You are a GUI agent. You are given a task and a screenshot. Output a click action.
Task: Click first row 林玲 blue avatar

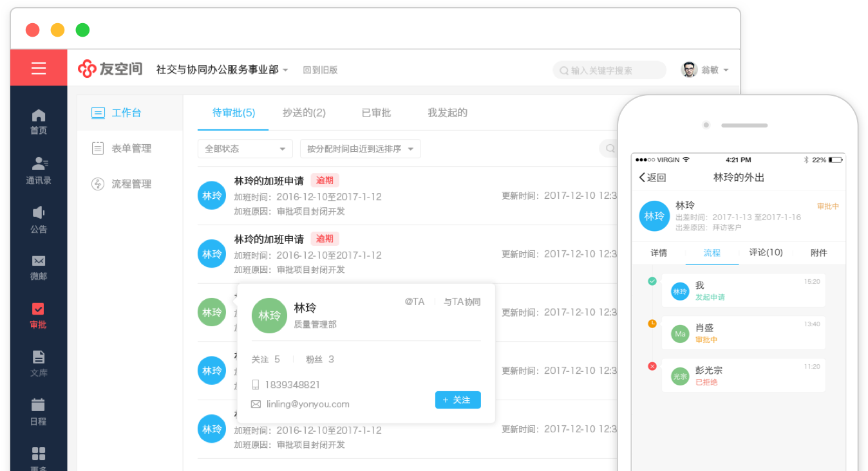pos(212,196)
